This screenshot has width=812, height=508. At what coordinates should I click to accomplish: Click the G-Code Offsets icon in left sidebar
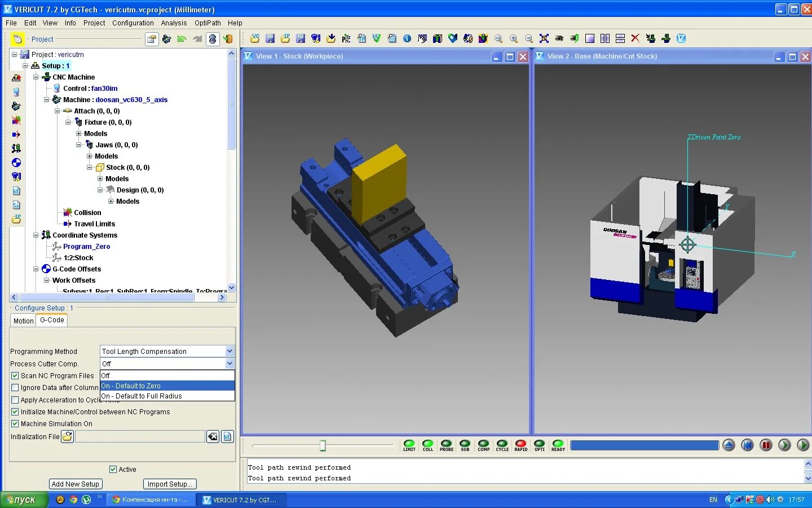(x=16, y=163)
